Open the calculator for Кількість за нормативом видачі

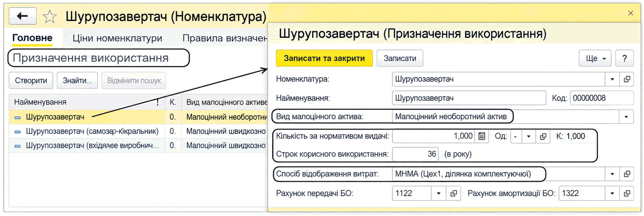point(482,136)
